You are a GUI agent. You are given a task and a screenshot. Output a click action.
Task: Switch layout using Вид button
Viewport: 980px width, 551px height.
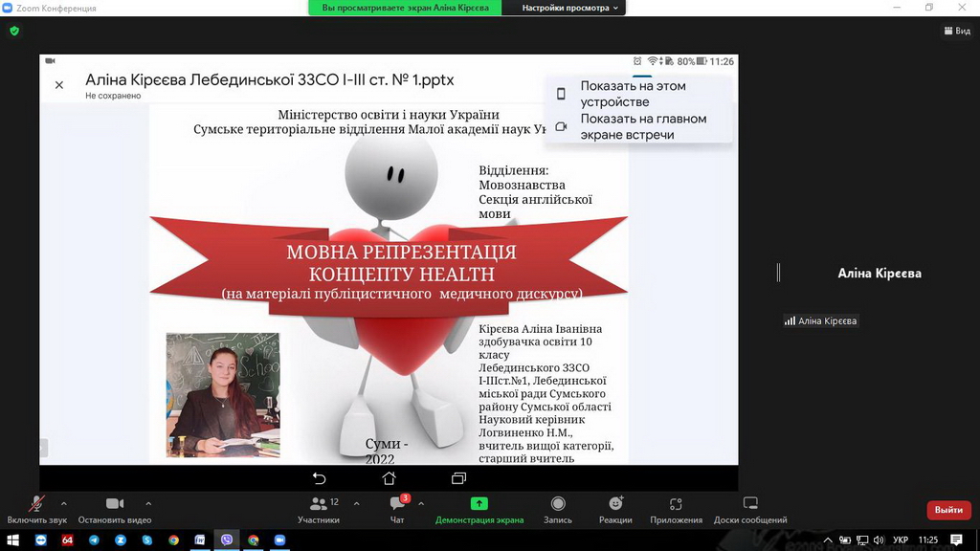point(956,31)
